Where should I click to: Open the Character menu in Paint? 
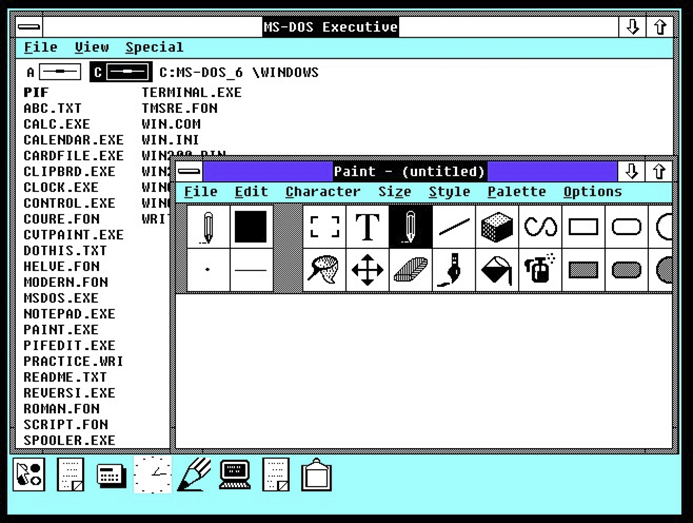(x=322, y=192)
